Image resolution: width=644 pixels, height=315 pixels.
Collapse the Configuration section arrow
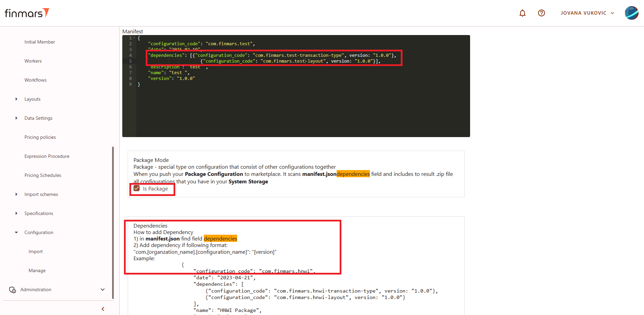point(16,232)
